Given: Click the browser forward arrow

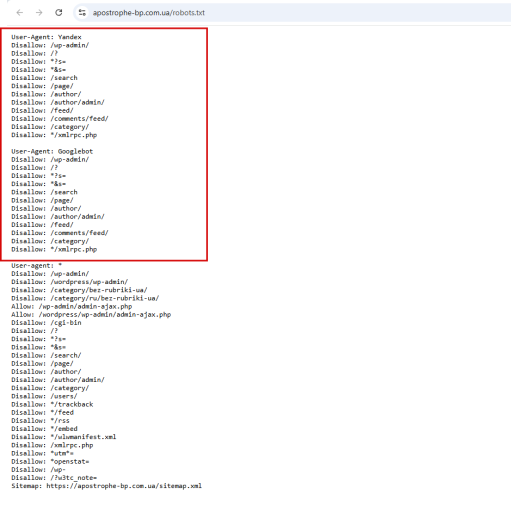Looking at the screenshot, I should 39,13.
